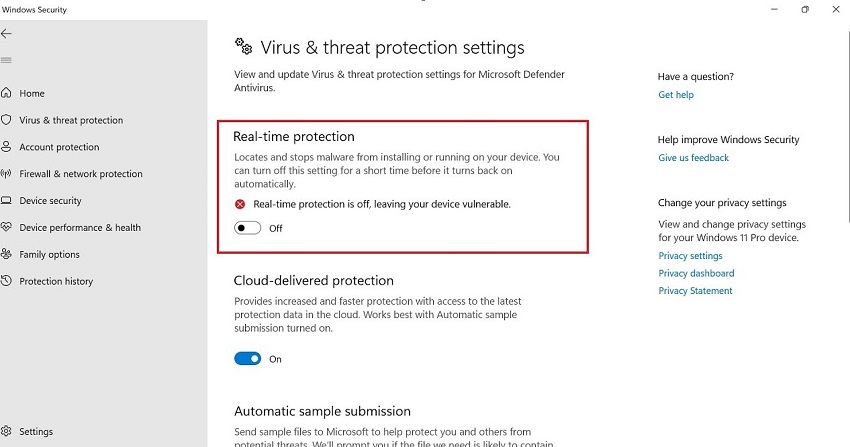
Task: Click the Virus & threat protection settings heading
Action: (392, 47)
